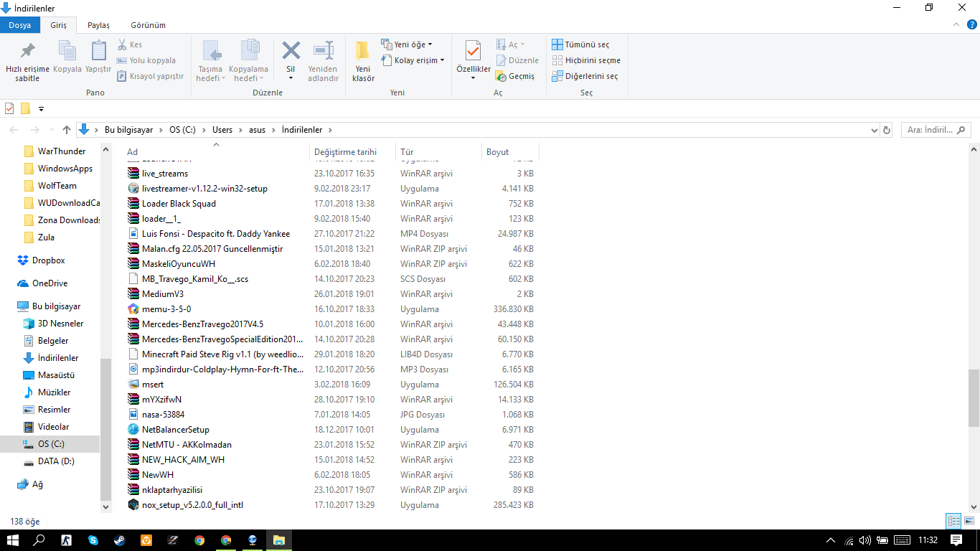Click the nox_setup_v5.2.0.0_full_intl file icon
The width and height of the screenshot is (980, 551).
[x=133, y=505]
